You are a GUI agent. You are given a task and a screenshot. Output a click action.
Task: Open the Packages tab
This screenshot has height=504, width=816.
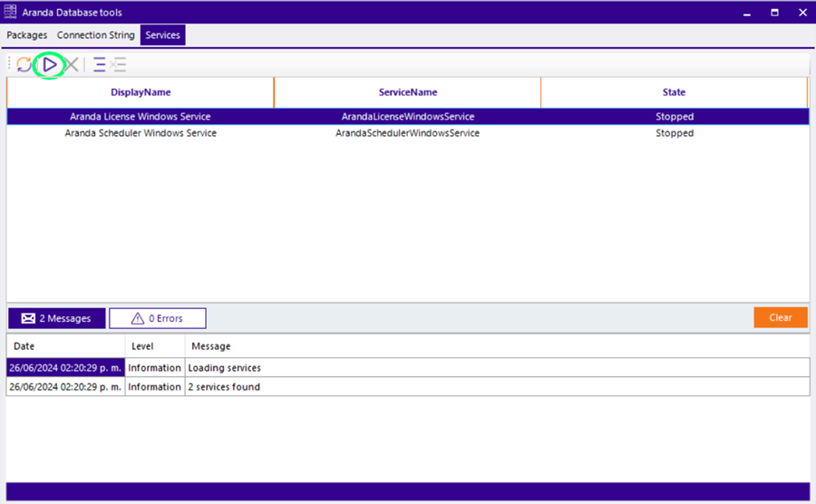pyautogui.click(x=27, y=34)
